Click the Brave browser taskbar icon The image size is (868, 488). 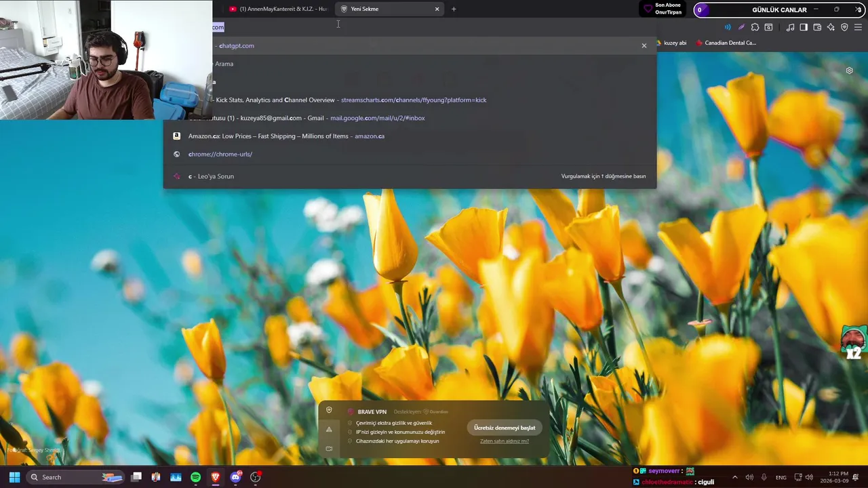[x=216, y=477]
